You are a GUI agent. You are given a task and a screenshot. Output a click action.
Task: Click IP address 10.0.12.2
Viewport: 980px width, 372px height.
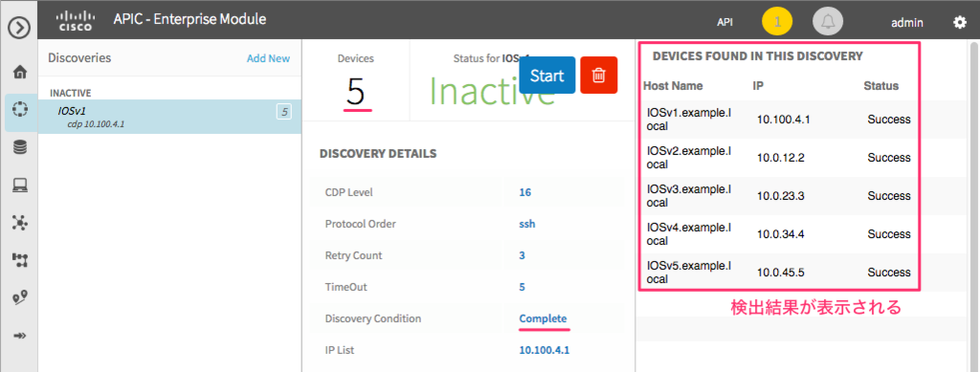tap(781, 158)
